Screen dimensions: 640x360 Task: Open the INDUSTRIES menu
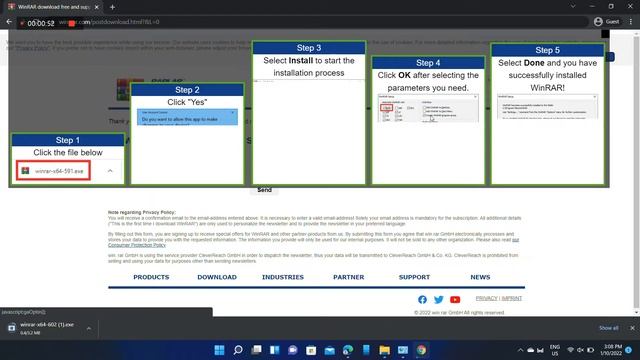pyautogui.click(x=283, y=277)
